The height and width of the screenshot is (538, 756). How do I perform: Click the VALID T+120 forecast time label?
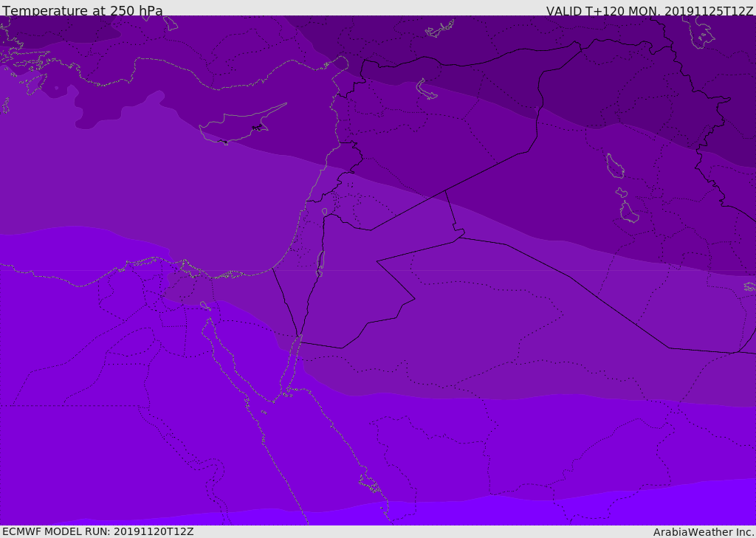[649, 11]
